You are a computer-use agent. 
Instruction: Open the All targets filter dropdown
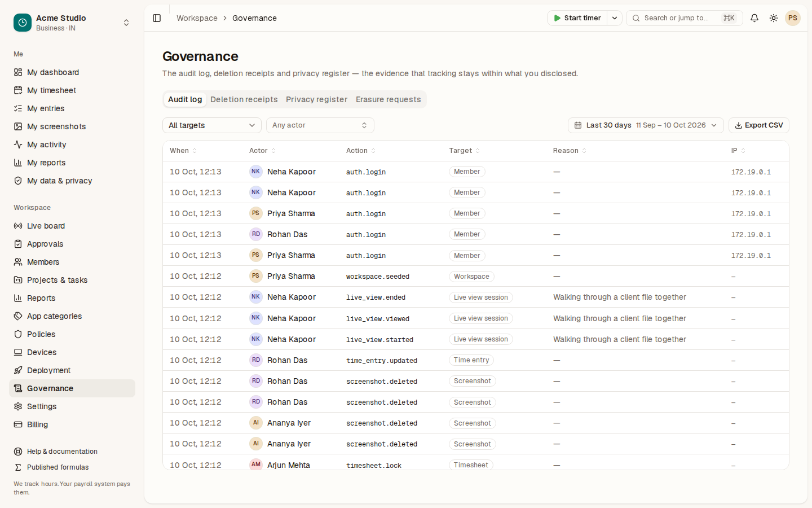212,125
